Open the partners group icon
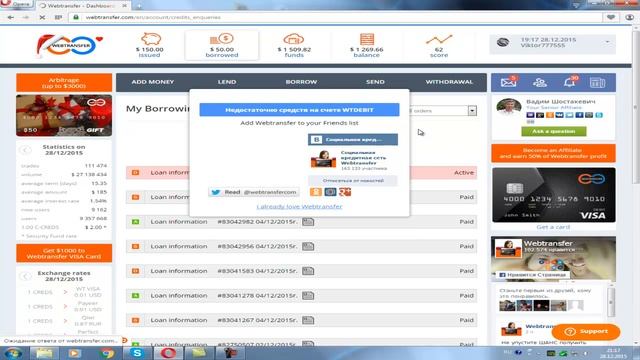 pyautogui.click(x=540, y=82)
